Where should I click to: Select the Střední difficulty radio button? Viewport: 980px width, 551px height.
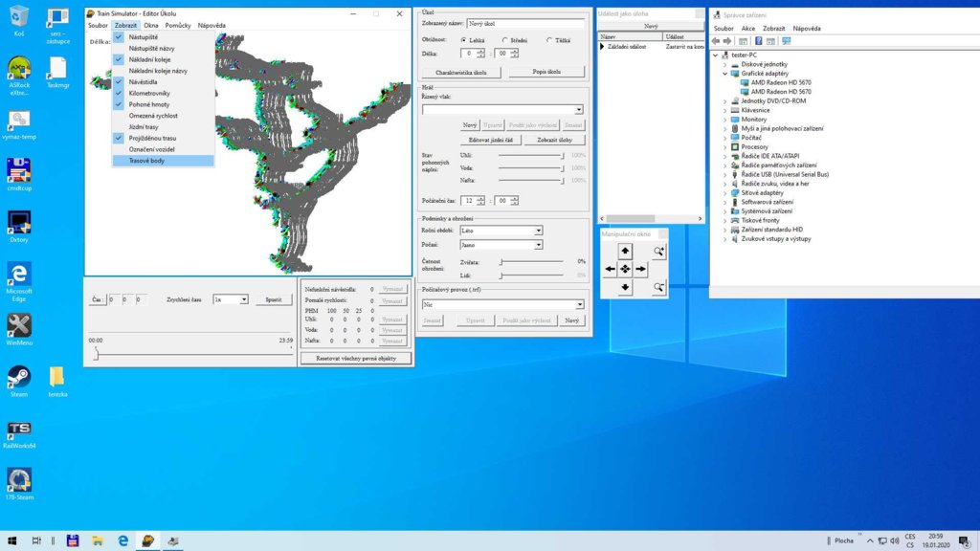(x=505, y=40)
